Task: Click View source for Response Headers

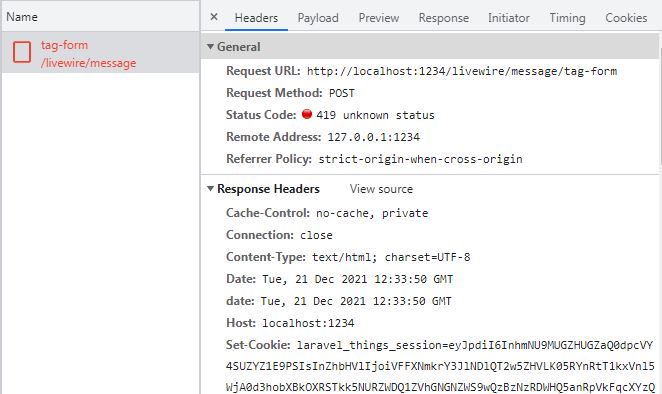Action: pos(381,189)
